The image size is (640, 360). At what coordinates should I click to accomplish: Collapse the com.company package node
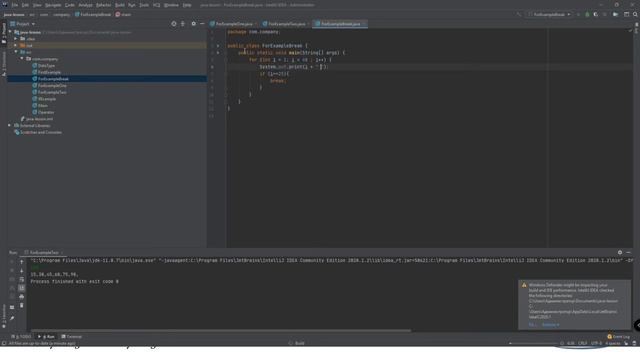pos(22,59)
